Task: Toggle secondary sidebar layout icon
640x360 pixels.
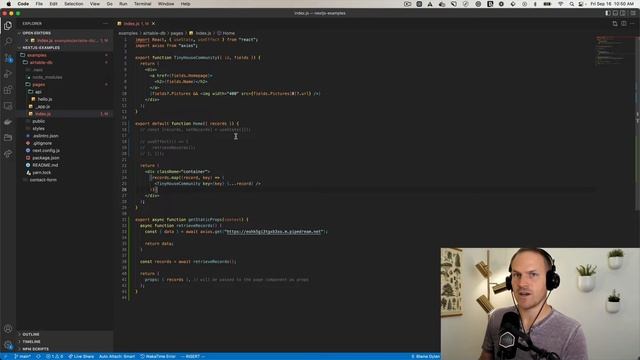Action: coord(623,13)
